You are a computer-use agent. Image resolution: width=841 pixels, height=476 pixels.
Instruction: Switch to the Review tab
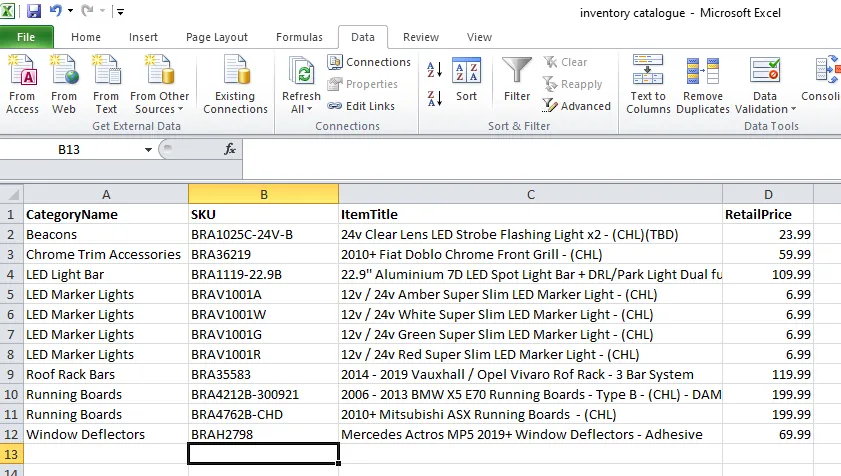click(x=421, y=37)
